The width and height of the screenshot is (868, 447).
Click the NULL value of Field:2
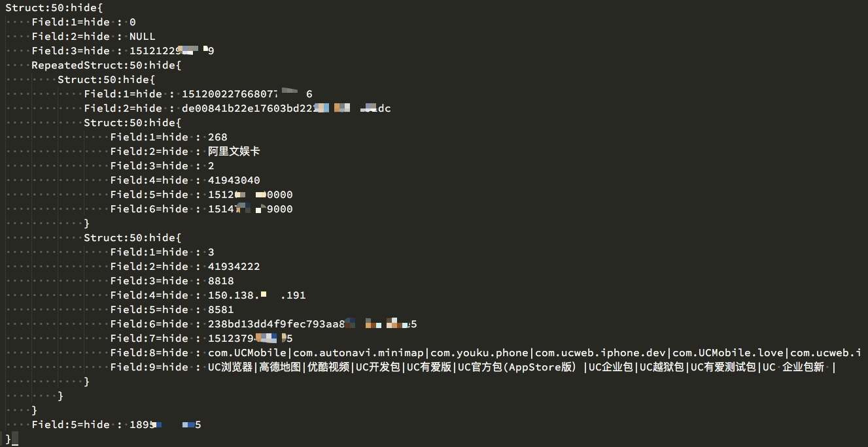pyautogui.click(x=142, y=37)
